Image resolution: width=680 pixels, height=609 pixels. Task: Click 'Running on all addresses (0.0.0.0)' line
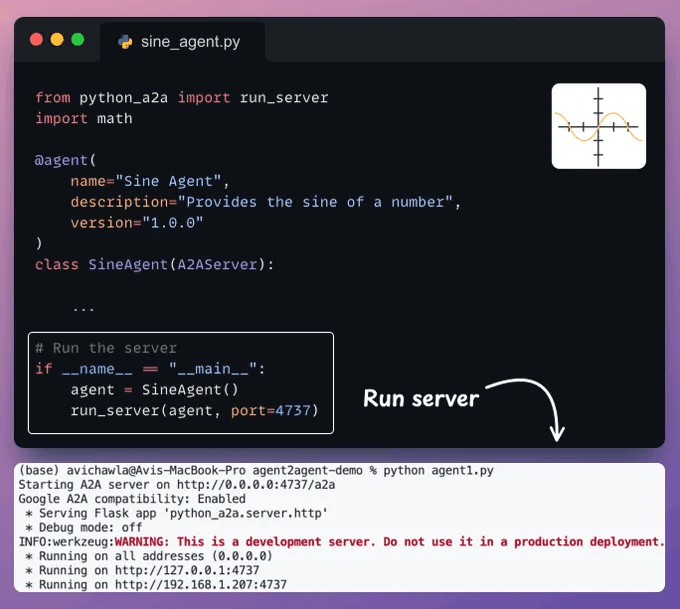pos(149,556)
